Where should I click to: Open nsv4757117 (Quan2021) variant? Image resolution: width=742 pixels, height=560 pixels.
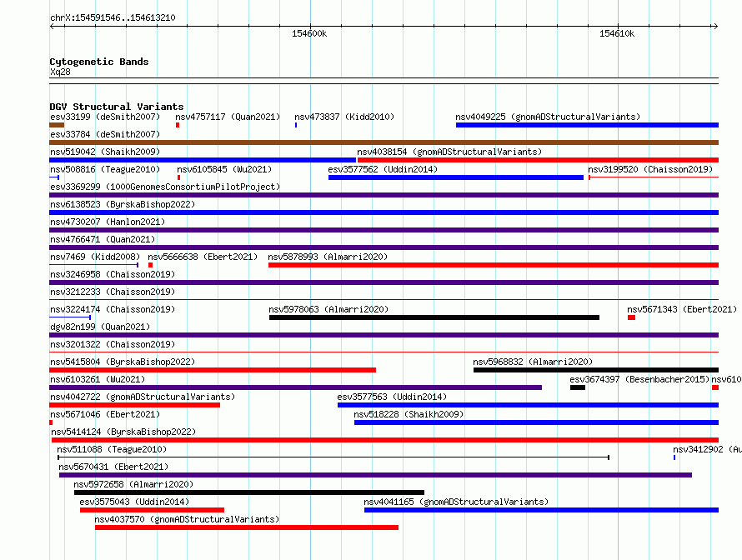tap(228, 117)
